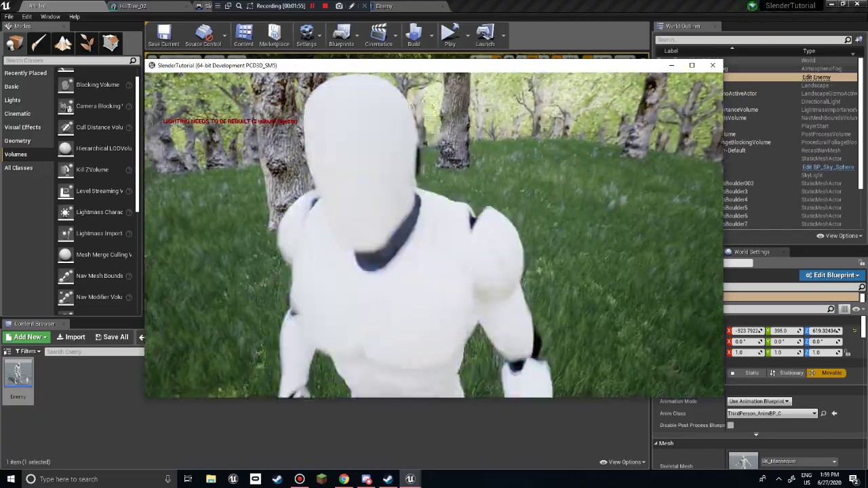Toggle the property matrix grid icon in Details

pos(844,309)
